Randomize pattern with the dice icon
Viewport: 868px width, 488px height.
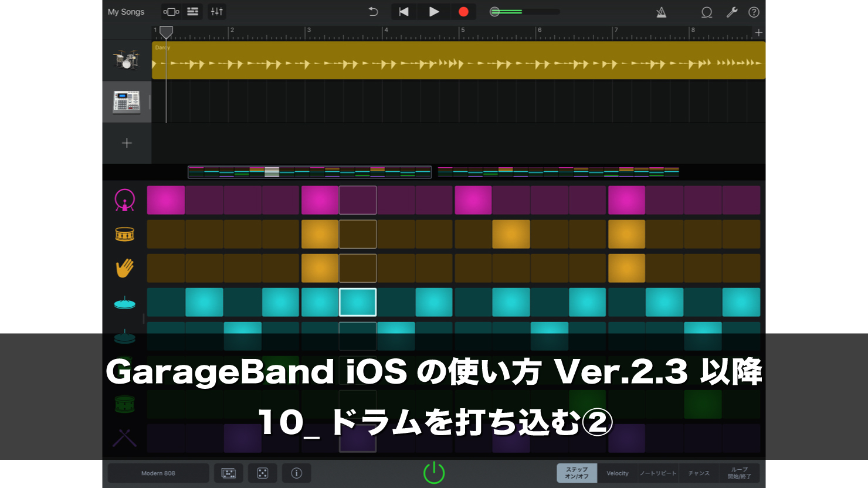click(x=263, y=473)
